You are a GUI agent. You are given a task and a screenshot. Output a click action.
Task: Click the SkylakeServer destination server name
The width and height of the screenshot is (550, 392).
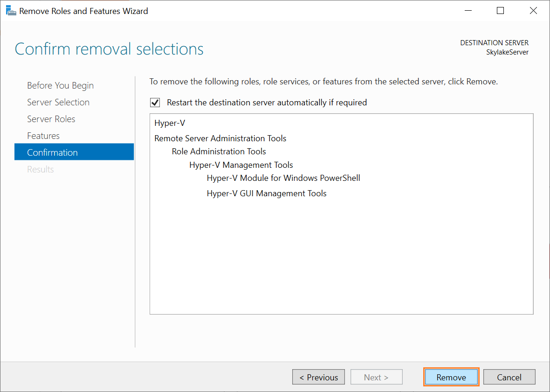507,52
